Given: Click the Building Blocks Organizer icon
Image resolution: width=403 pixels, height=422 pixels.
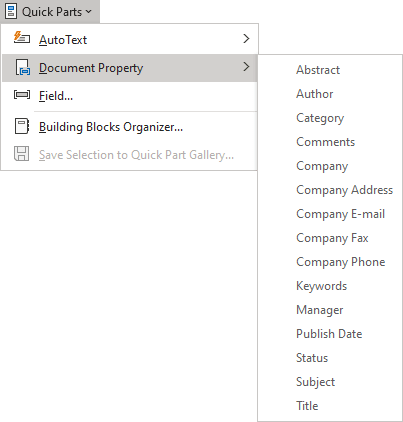Looking at the screenshot, I should tap(22, 126).
